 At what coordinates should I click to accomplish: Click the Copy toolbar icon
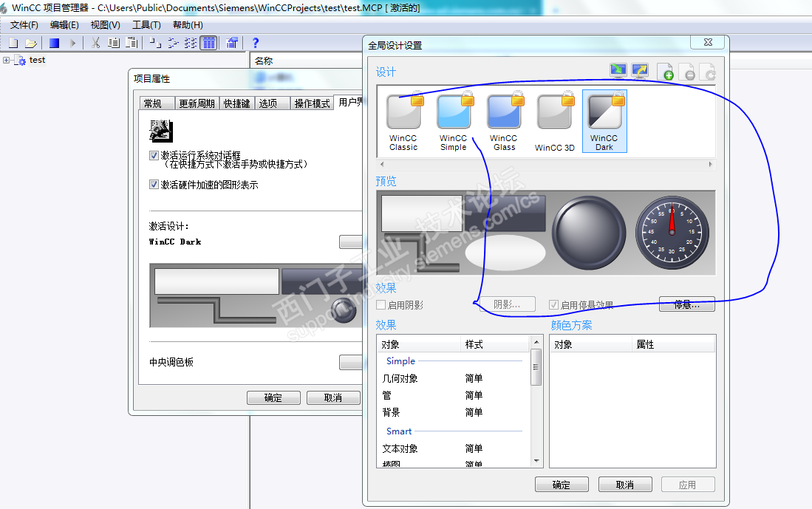click(x=114, y=43)
